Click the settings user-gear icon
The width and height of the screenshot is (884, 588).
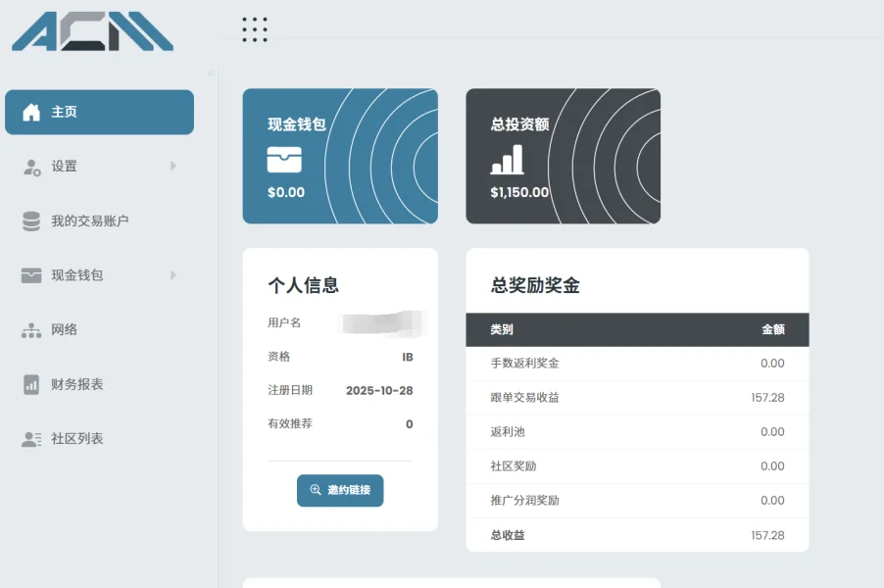pyautogui.click(x=31, y=167)
